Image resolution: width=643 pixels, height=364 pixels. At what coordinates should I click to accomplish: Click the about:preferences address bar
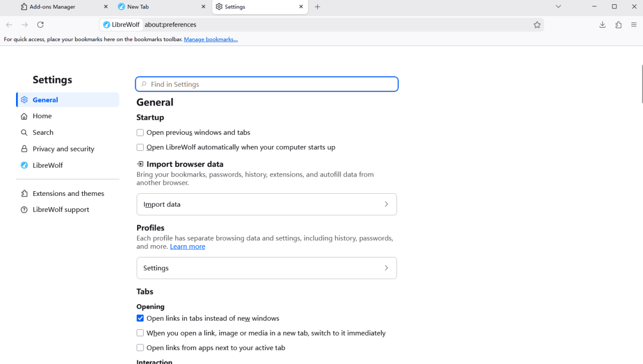pos(322,25)
